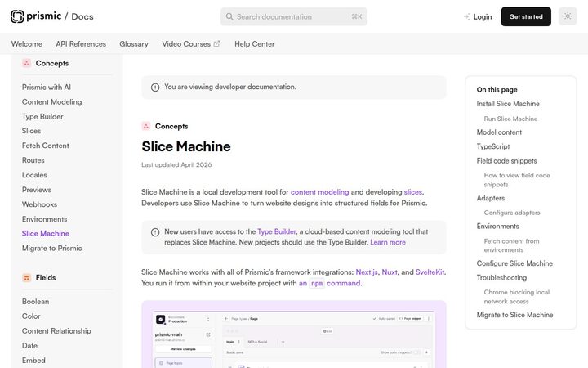
Task: Click the search magnifier icon
Action: tap(229, 16)
